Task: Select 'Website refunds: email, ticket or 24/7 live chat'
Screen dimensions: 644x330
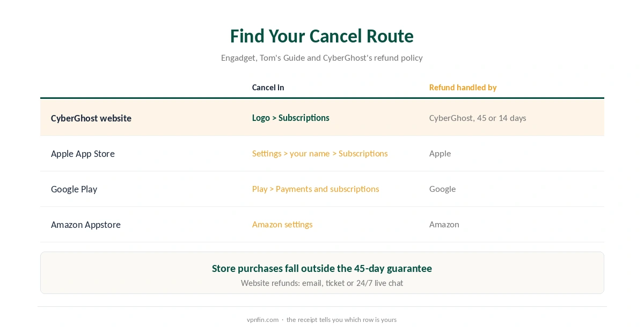Action: [322, 283]
